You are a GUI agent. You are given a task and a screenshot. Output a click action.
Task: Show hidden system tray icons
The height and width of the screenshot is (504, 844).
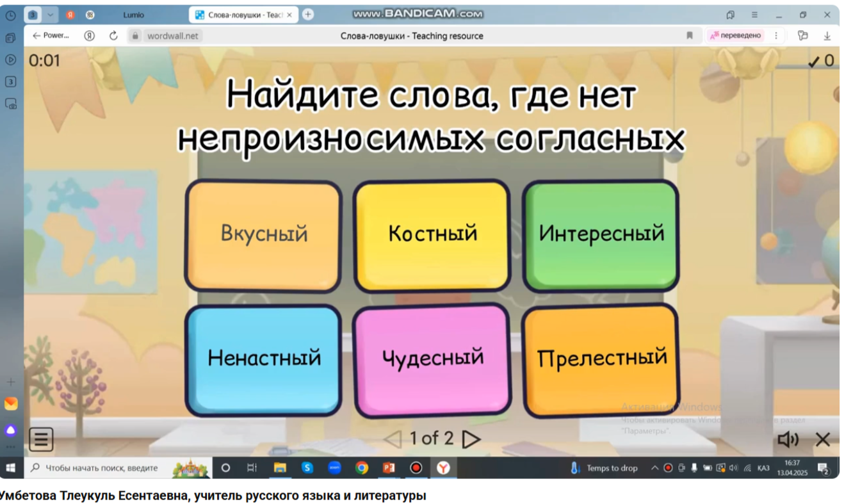654,468
